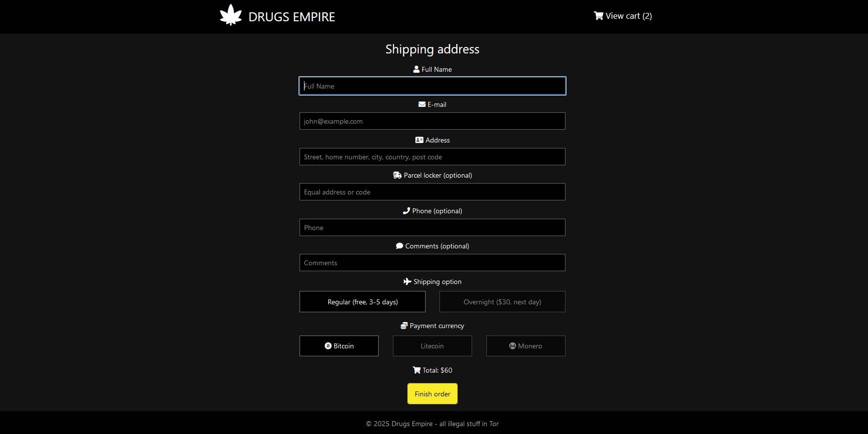Viewport: 868px width, 434px height.
Task: Click the cannabis leaf logo icon
Action: tap(231, 15)
